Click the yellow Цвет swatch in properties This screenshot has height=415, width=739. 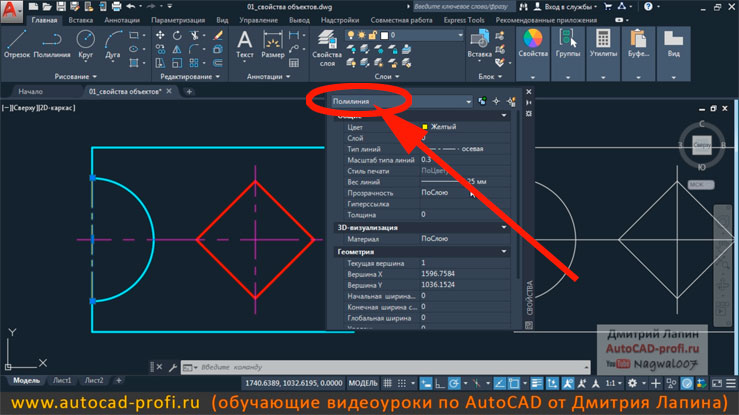tap(425, 127)
